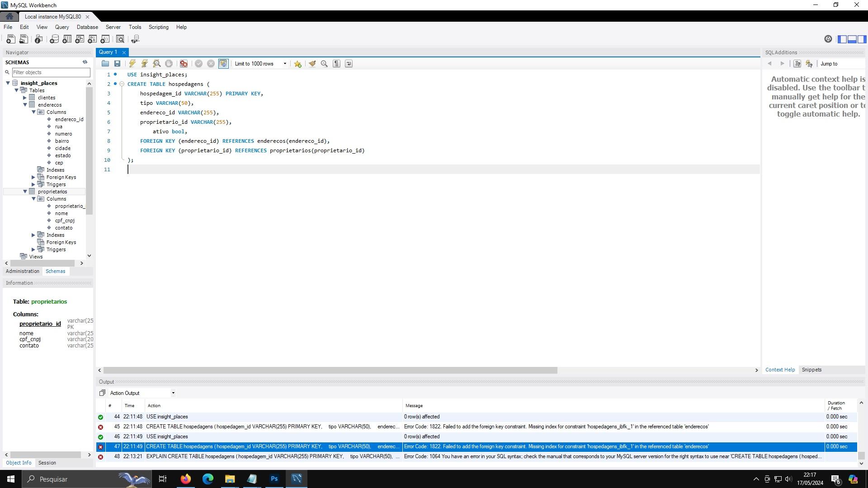Viewport: 868px width, 488px height.
Task: Toggle visibility of insight_places schema
Action: (x=8, y=83)
